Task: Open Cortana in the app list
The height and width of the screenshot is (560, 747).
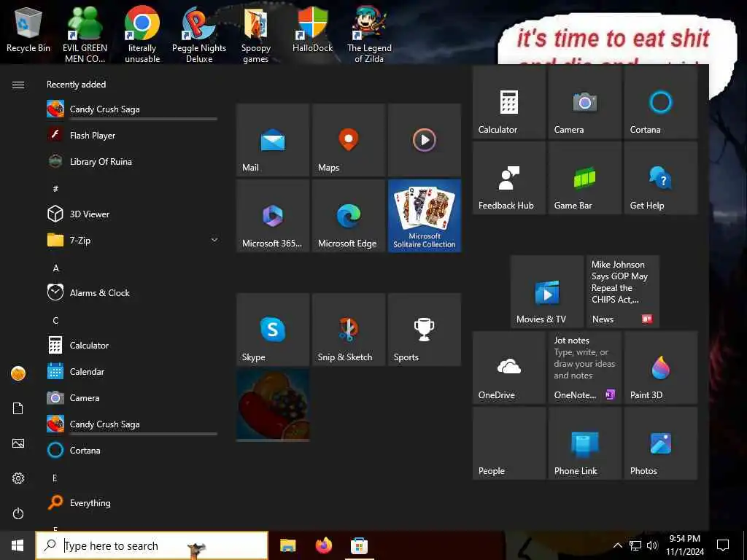Action: tap(132, 451)
